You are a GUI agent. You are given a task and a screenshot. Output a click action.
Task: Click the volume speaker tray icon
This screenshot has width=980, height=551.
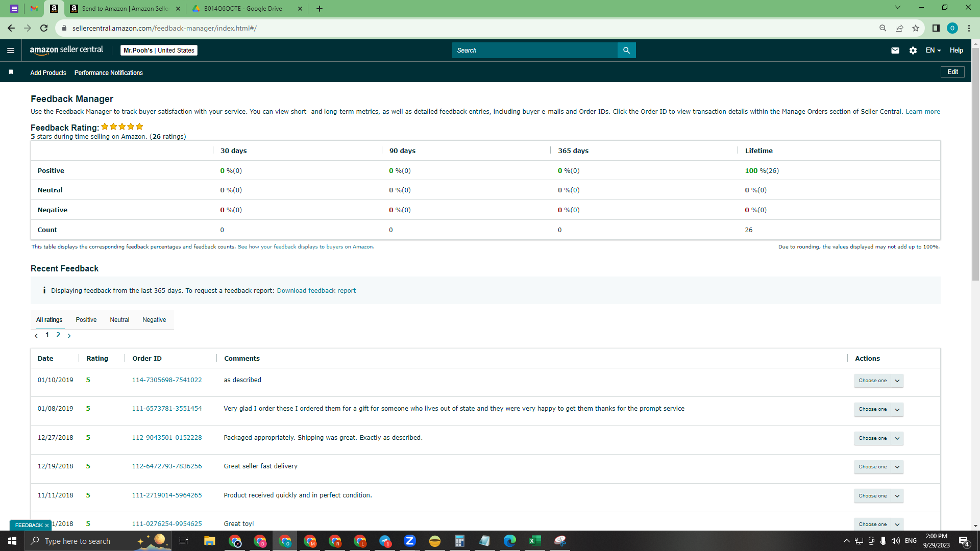click(x=896, y=541)
